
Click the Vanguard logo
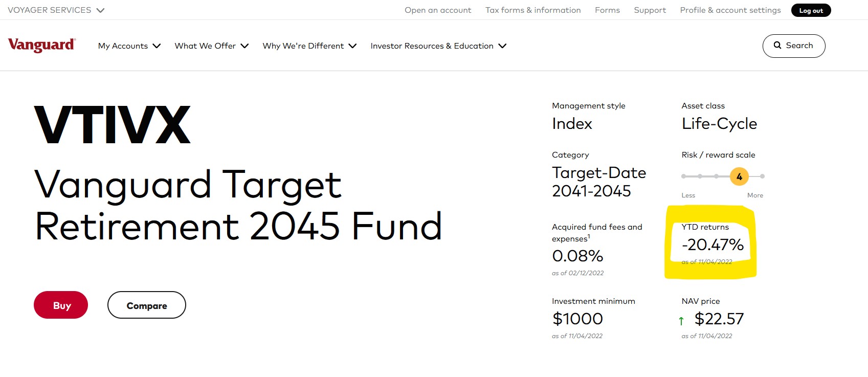point(42,45)
